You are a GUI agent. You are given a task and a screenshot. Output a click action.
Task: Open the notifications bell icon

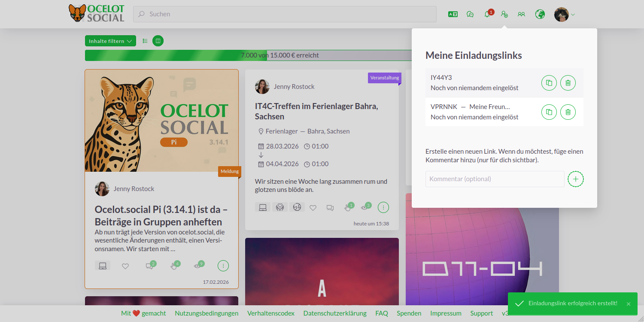487,14
